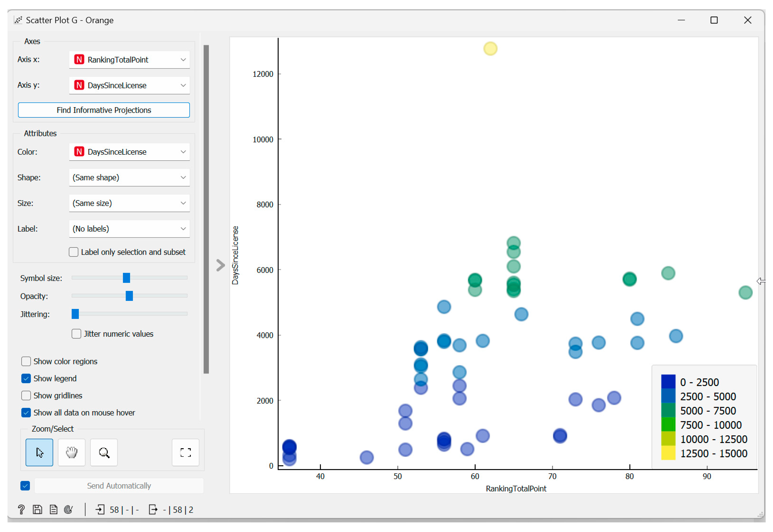This screenshot has height=532, width=773.
Task: Open the report document icon
Action: coord(53,509)
